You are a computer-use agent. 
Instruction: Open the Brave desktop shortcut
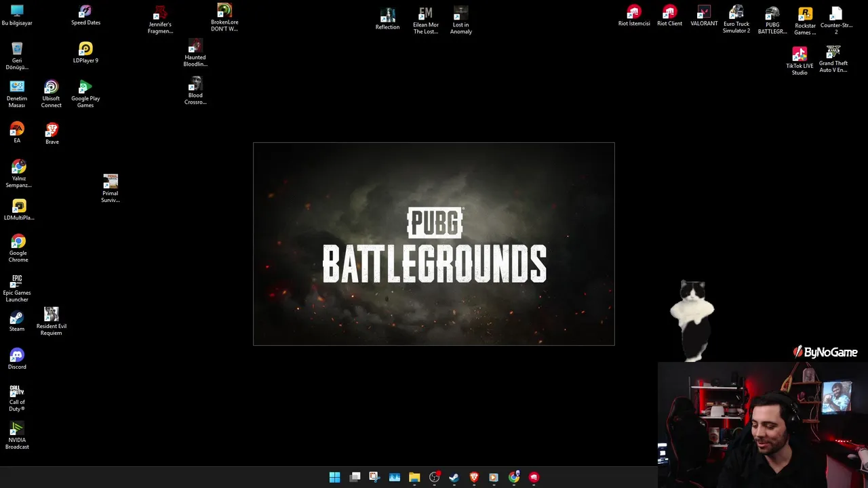pyautogui.click(x=52, y=134)
